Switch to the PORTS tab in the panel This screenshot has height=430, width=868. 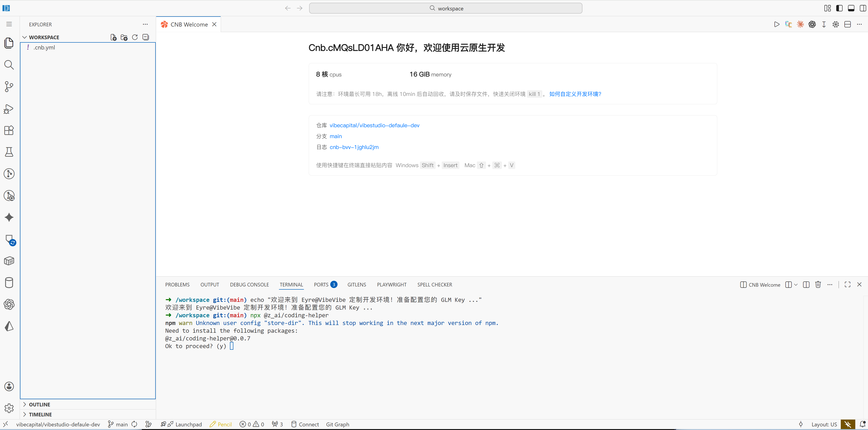[x=322, y=285]
